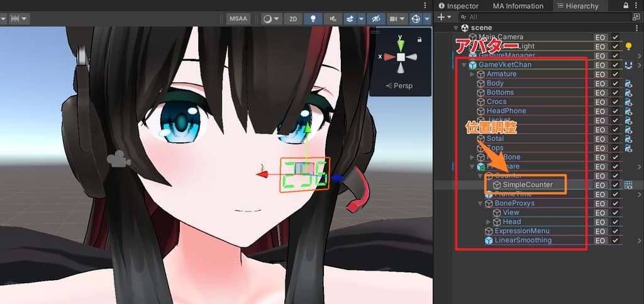The height and width of the screenshot is (304, 644).
Task: Switch to the Inspector tab
Action: (x=458, y=6)
